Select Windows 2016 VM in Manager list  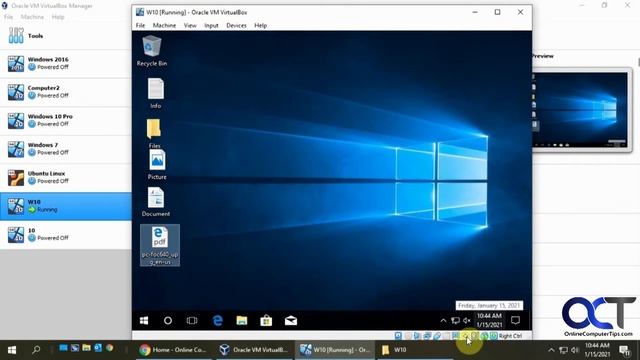coord(66,64)
